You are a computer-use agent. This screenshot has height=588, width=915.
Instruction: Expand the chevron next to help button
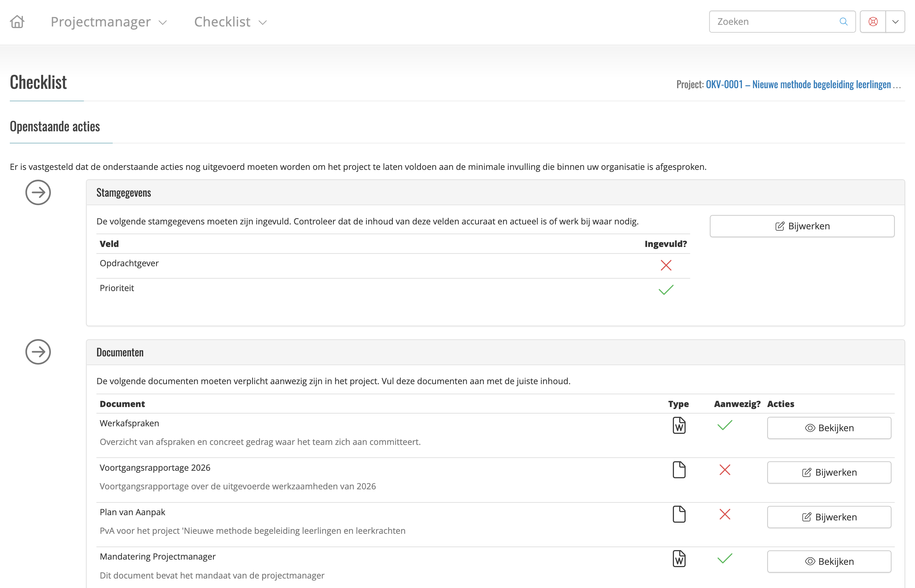(895, 22)
